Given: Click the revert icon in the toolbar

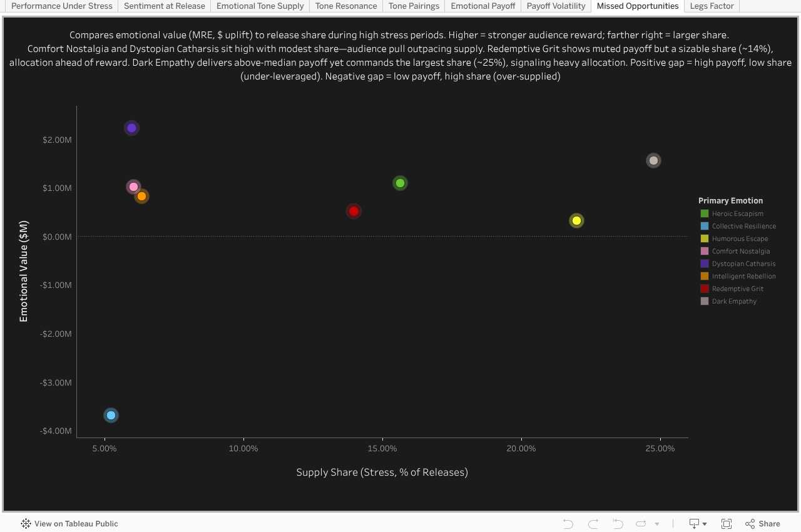Looking at the screenshot, I should pyautogui.click(x=618, y=524).
